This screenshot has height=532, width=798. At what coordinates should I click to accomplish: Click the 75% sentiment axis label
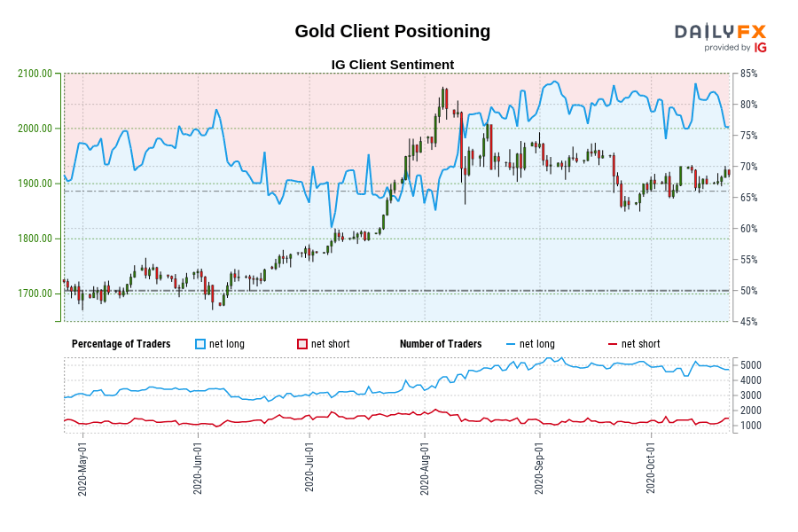[x=748, y=136]
